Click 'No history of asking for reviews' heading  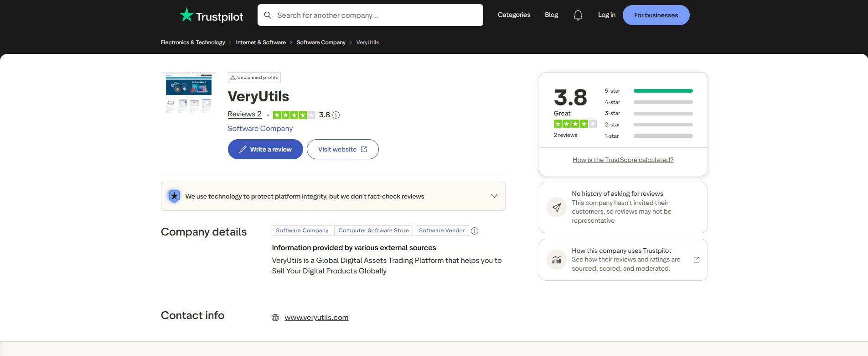coord(618,194)
